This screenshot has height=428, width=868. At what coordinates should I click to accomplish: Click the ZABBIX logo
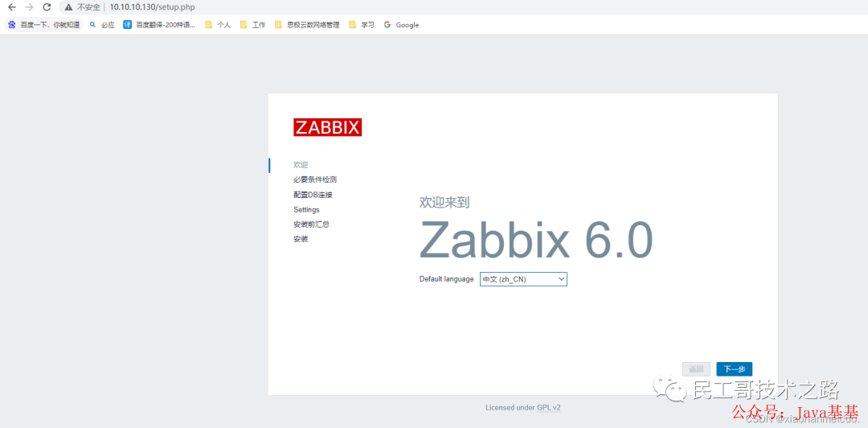click(327, 127)
